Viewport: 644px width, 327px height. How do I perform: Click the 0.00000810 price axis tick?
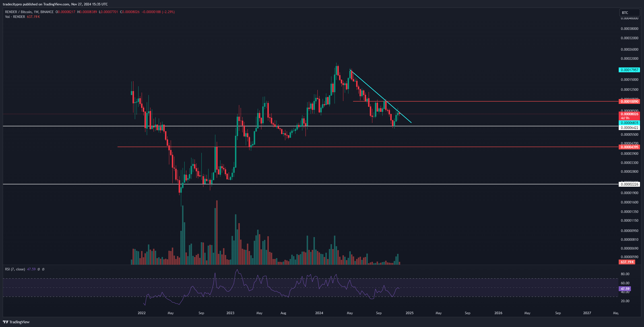629,240
